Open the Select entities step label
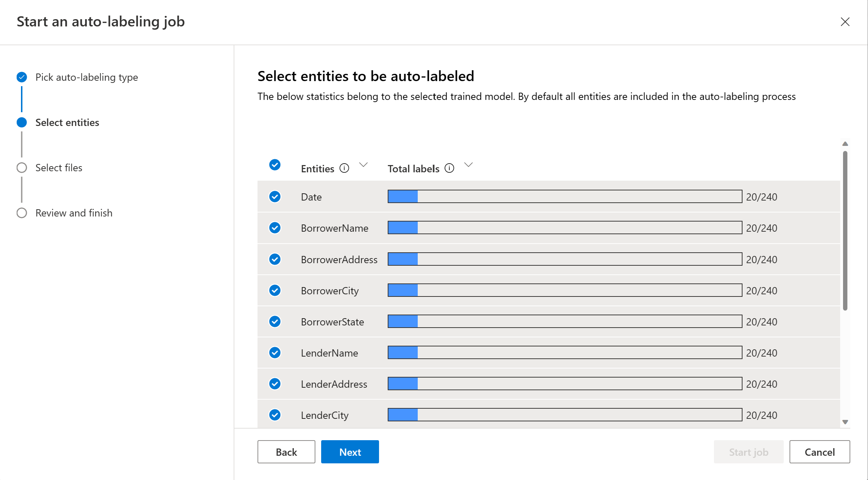The image size is (868, 480). click(67, 122)
